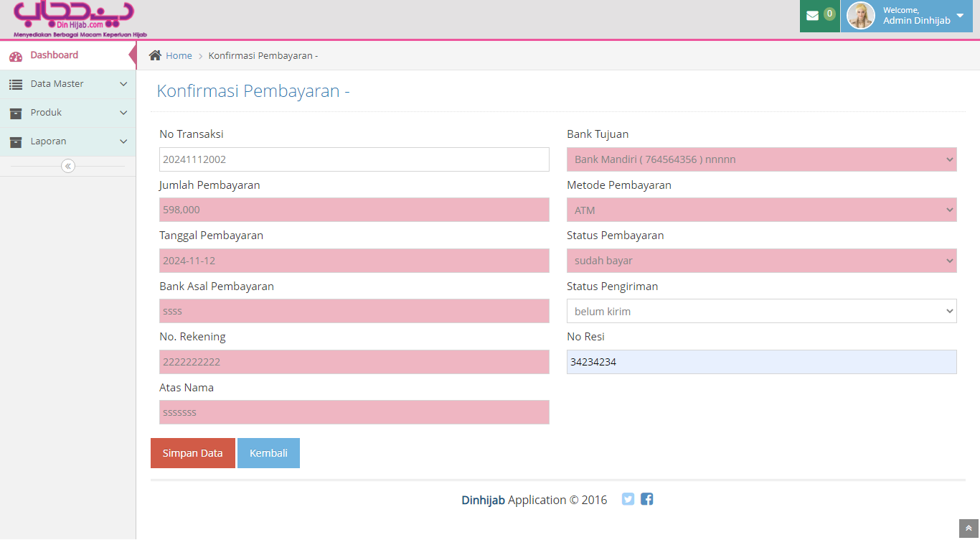
Task: Click the home icon in breadcrumb
Action: pyautogui.click(x=155, y=55)
